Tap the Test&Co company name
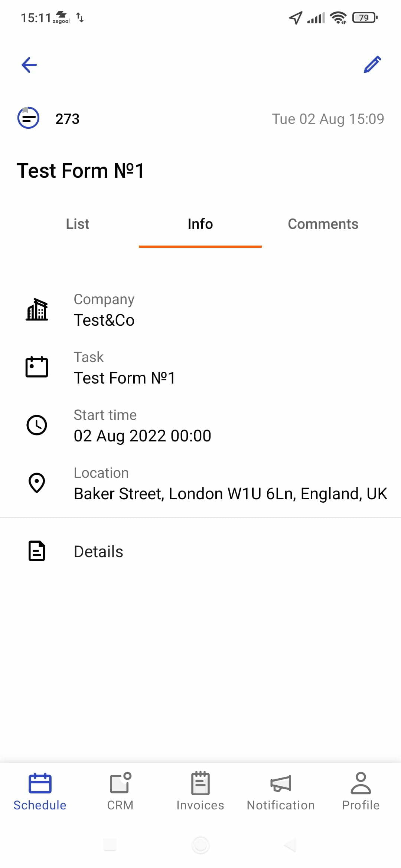 point(104,320)
